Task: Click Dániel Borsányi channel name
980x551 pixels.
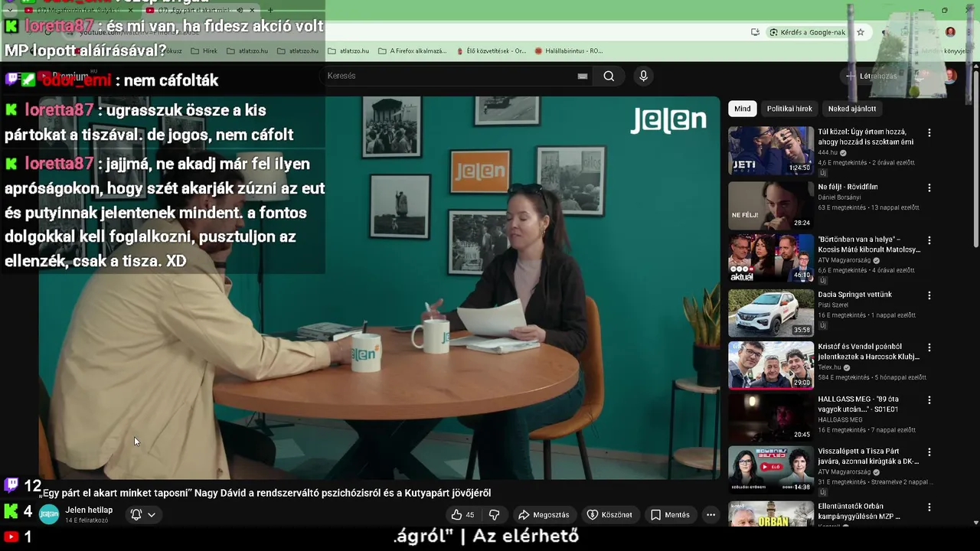Action: (x=839, y=197)
